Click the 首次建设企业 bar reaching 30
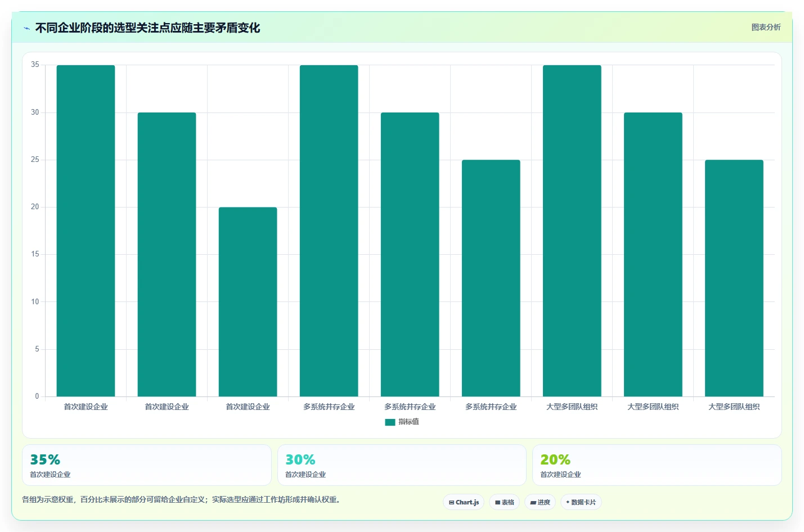Viewport: 804px width, 532px height. coord(167,254)
